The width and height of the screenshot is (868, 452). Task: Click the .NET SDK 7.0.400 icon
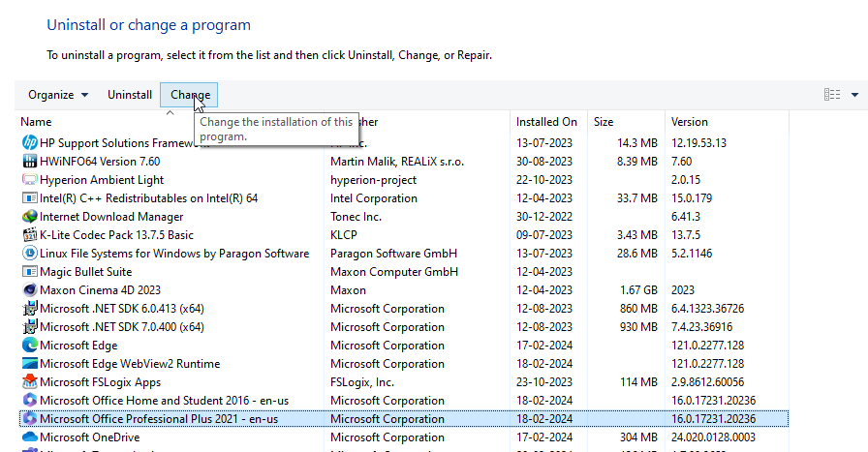point(29,326)
